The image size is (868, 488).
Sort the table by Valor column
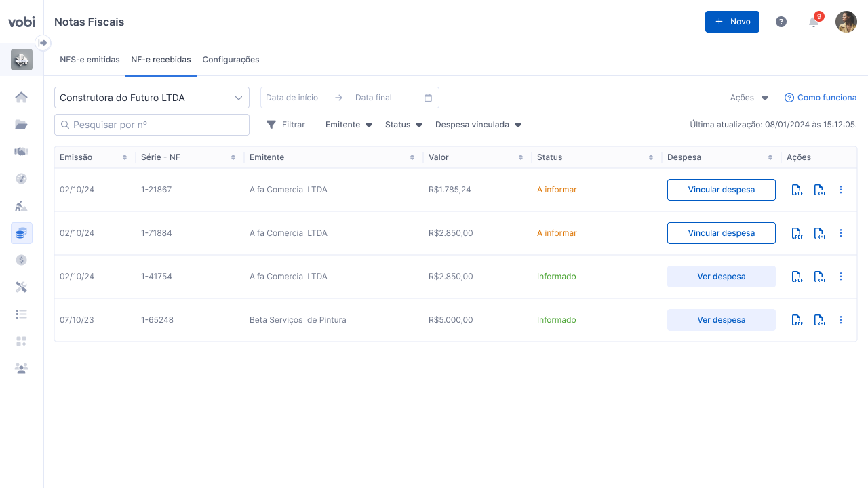(521, 157)
